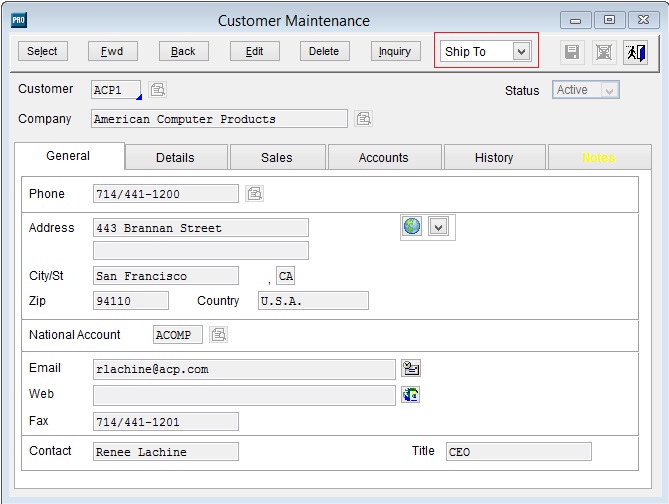View the History tab
Screen dimensions: 669x504
coord(494,157)
